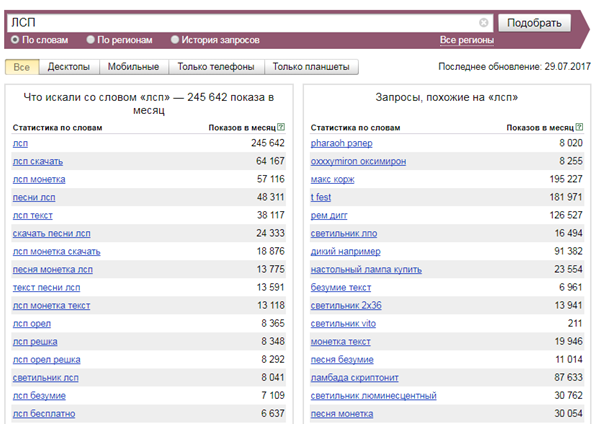Screen dimensions: 595x426
Task: Click the help icon in right table header
Action: [579, 127]
